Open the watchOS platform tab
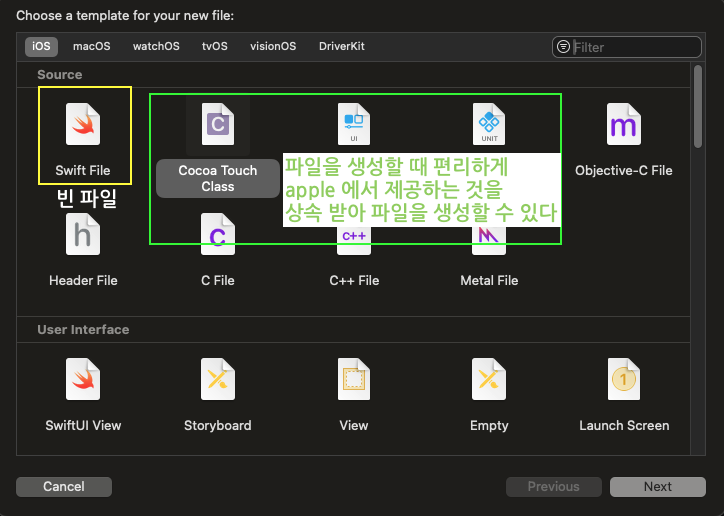Viewport: 724px width, 516px height. (156, 47)
